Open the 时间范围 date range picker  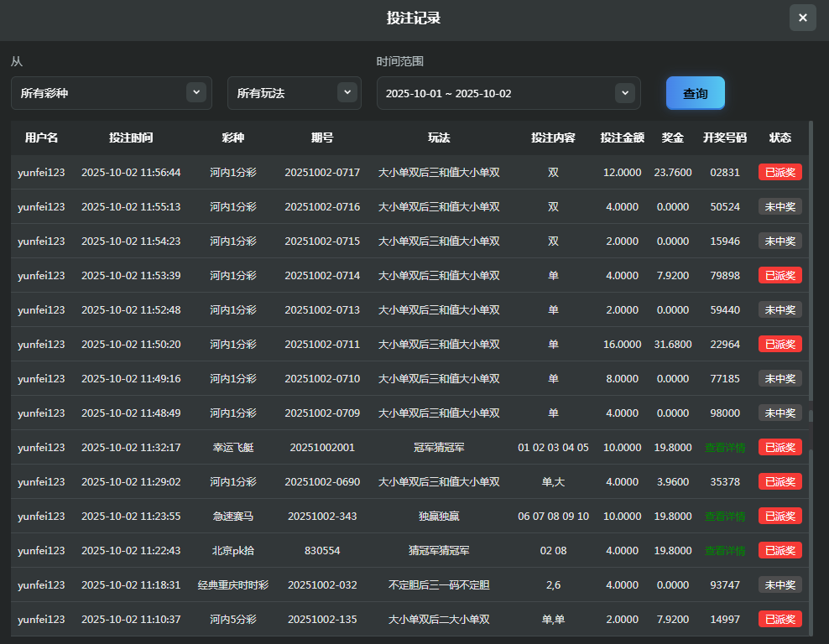[x=508, y=93]
